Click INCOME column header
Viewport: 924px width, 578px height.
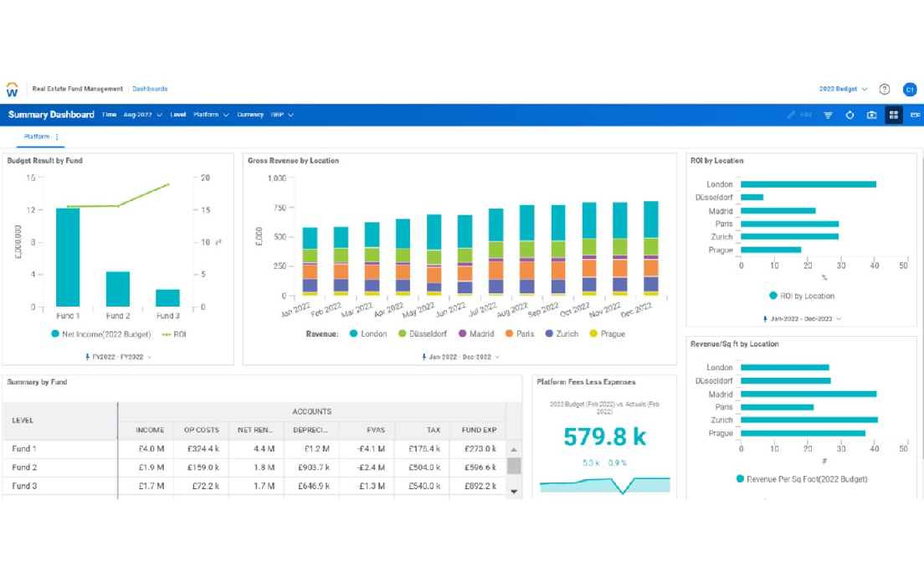tap(150, 430)
